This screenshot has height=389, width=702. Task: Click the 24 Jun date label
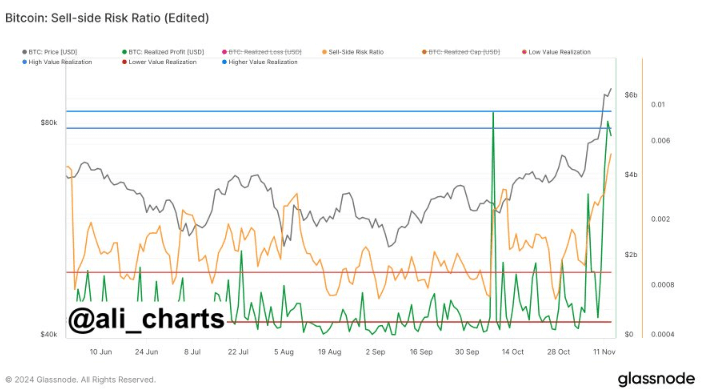146,352
